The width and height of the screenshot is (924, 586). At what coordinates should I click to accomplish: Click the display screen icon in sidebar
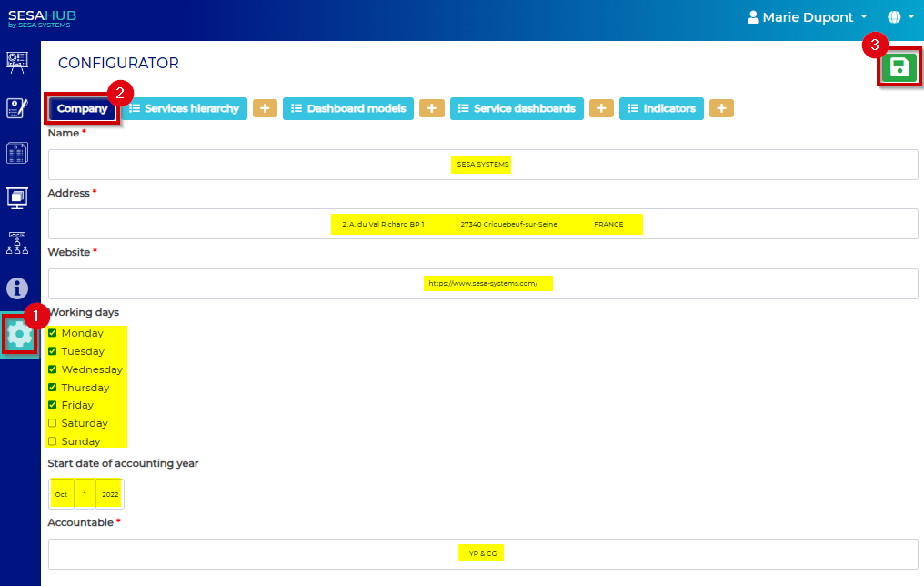[x=19, y=197]
